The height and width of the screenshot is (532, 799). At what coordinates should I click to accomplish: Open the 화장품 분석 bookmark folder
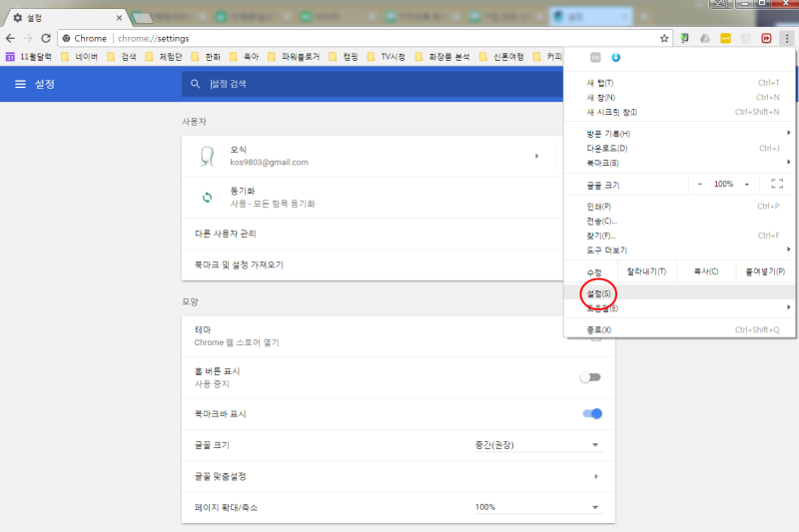(442, 57)
